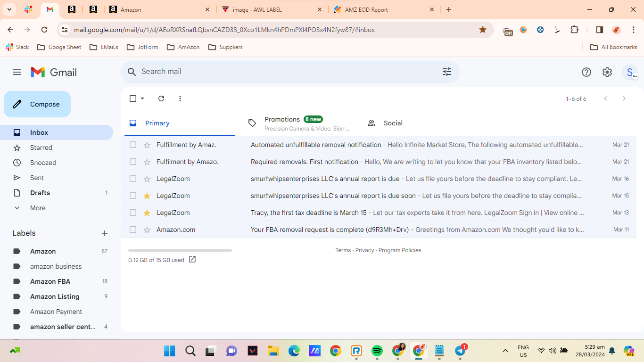
Task: Open Spotify from the taskbar
Action: point(377,351)
